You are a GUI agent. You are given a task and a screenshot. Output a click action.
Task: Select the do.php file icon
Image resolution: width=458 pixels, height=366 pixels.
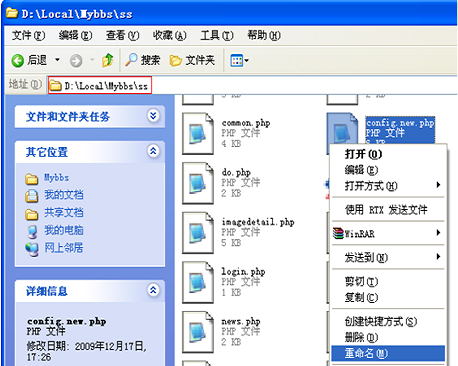click(x=198, y=183)
